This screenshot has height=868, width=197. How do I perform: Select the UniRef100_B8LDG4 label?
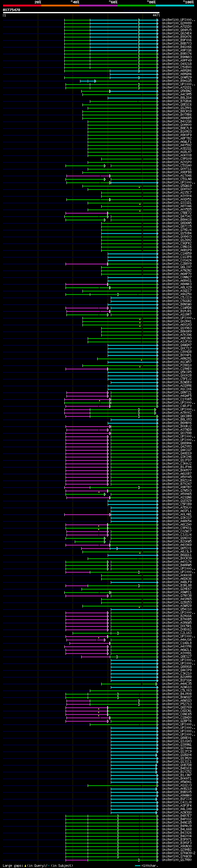pyautogui.click(x=177, y=98)
